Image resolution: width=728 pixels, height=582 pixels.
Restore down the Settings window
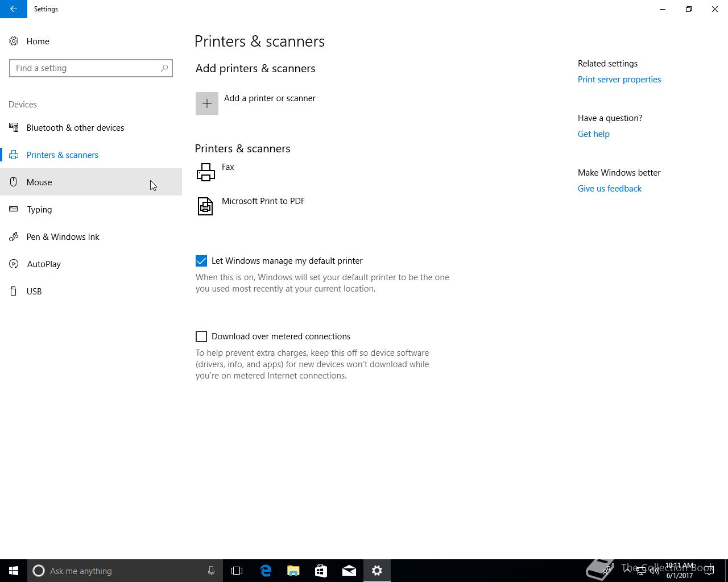point(689,9)
